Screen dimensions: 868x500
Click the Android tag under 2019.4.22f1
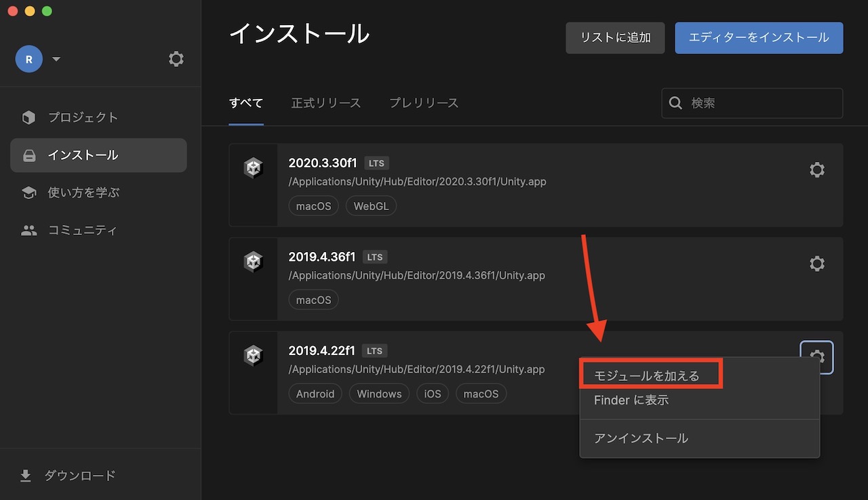(315, 393)
